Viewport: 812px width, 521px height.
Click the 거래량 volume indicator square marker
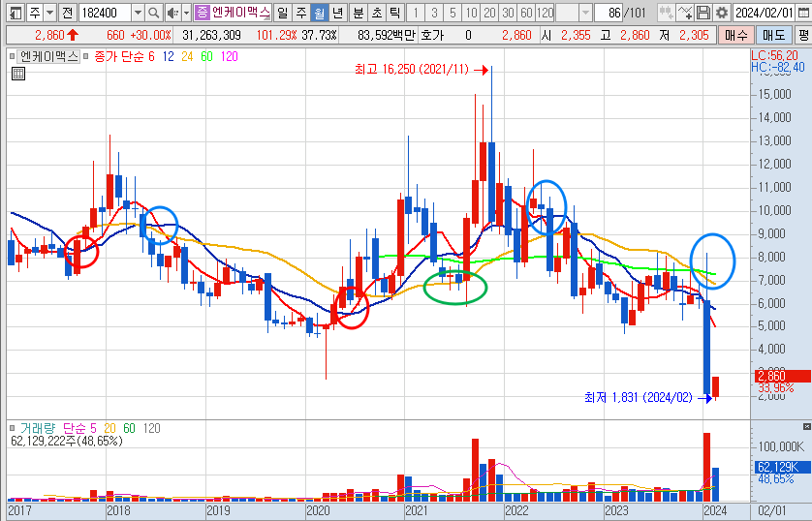click(x=12, y=428)
